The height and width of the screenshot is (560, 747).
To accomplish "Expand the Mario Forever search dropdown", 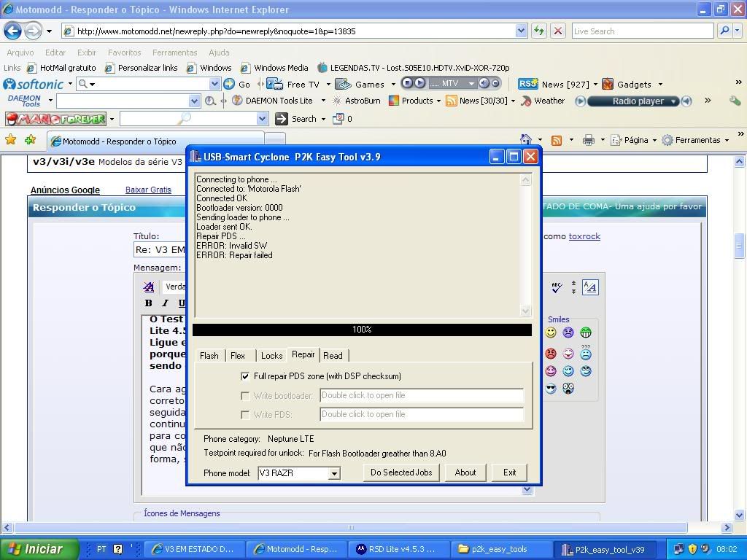I will [262, 119].
